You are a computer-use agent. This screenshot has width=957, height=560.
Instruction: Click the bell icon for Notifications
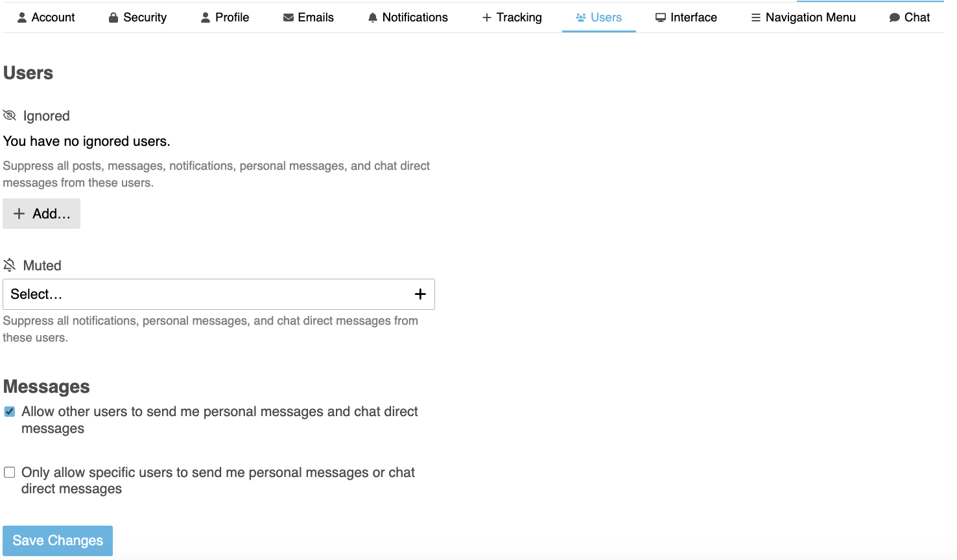373,17
